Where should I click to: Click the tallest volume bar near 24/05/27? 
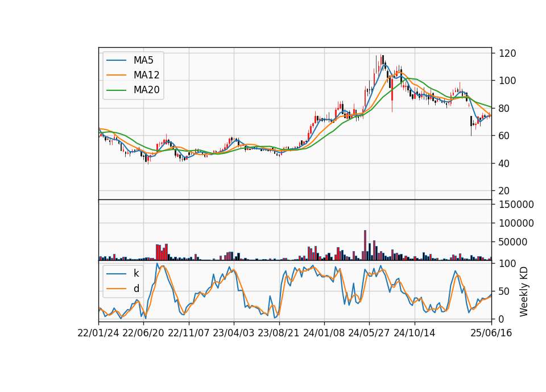pyautogui.click(x=365, y=245)
